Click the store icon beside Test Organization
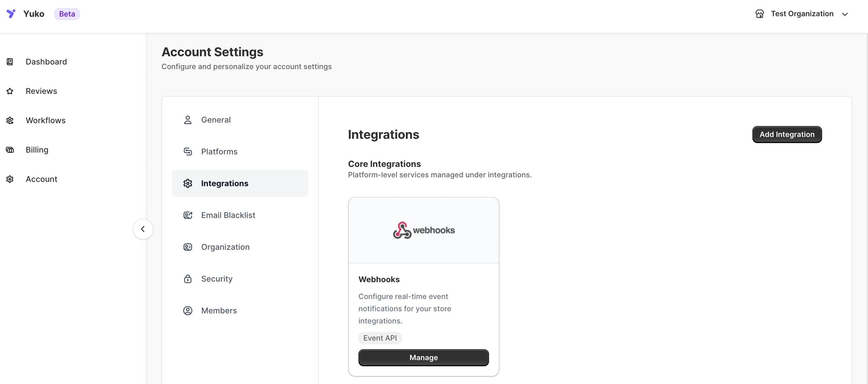868x384 pixels. tap(759, 13)
